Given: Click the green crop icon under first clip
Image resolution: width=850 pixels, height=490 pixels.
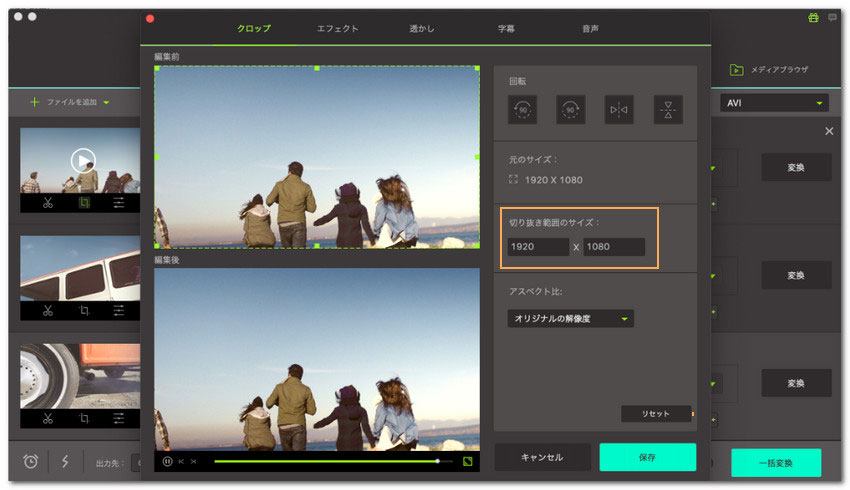Looking at the screenshot, I should click(x=83, y=203).
